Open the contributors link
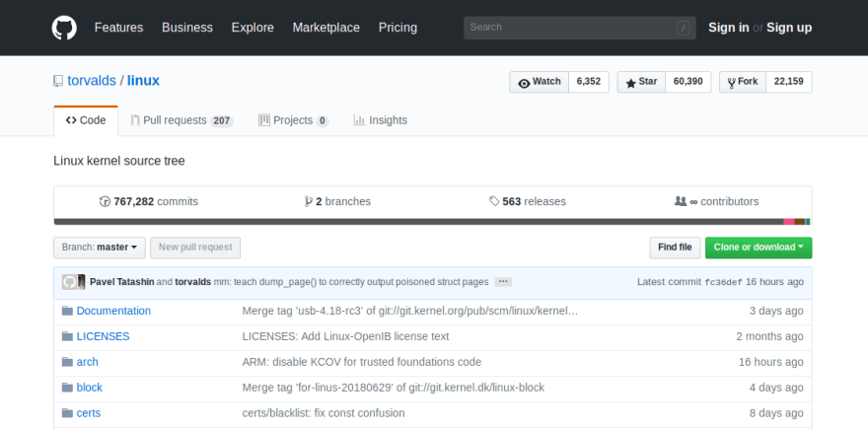Image resolution: width=868 pixels, height=430 pixels. point(717,201)
